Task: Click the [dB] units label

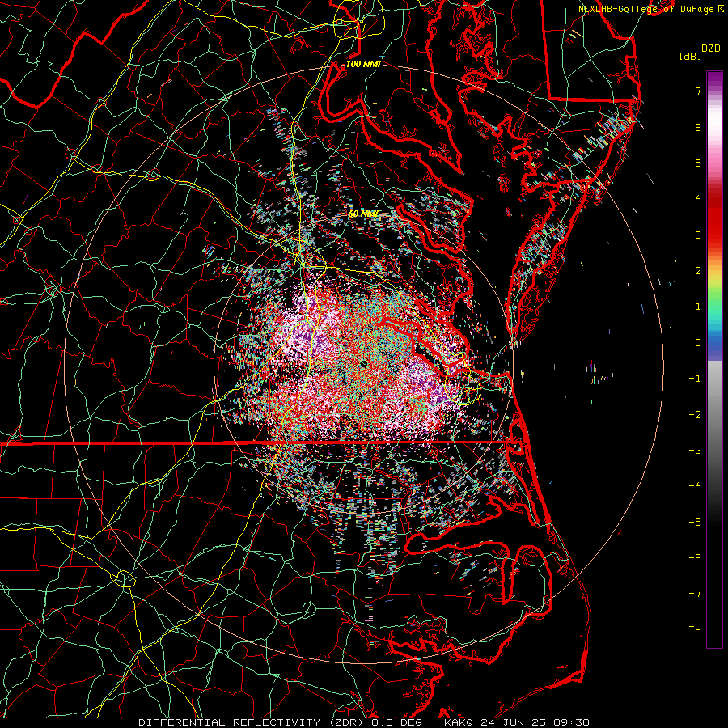Action: (690, 57)
